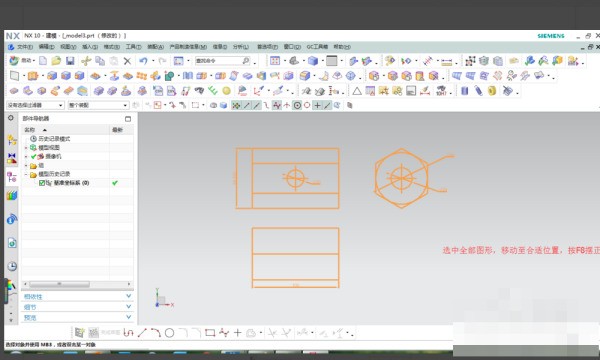This screenshot has height=360, width=600.
Task: Toggle the arc center snap point button
Action: [297, 105]
